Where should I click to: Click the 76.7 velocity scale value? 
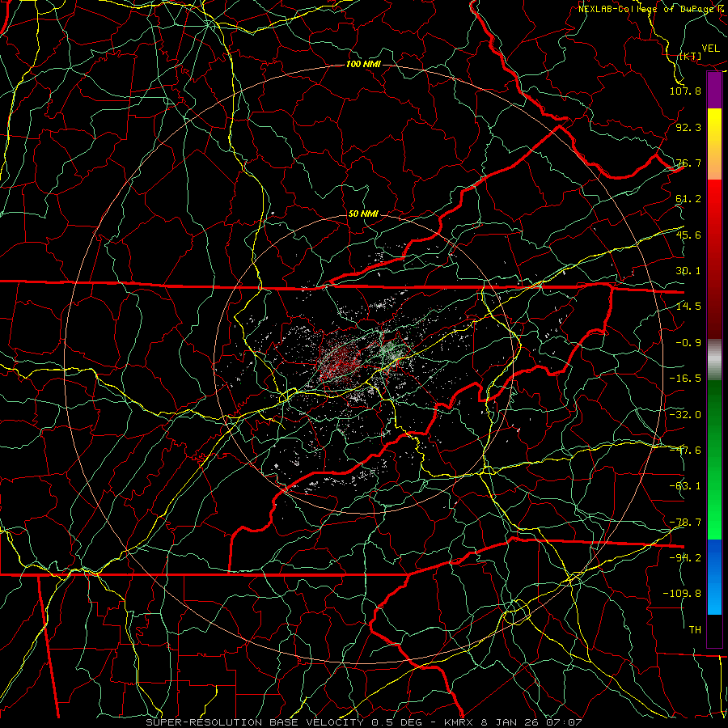(x=688, y=163)
